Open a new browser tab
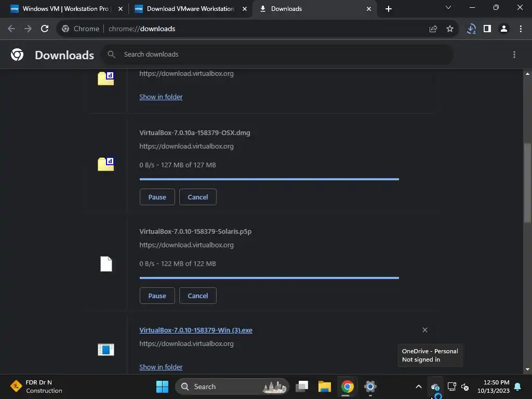532x399 pixels. (x=389, y=9)
